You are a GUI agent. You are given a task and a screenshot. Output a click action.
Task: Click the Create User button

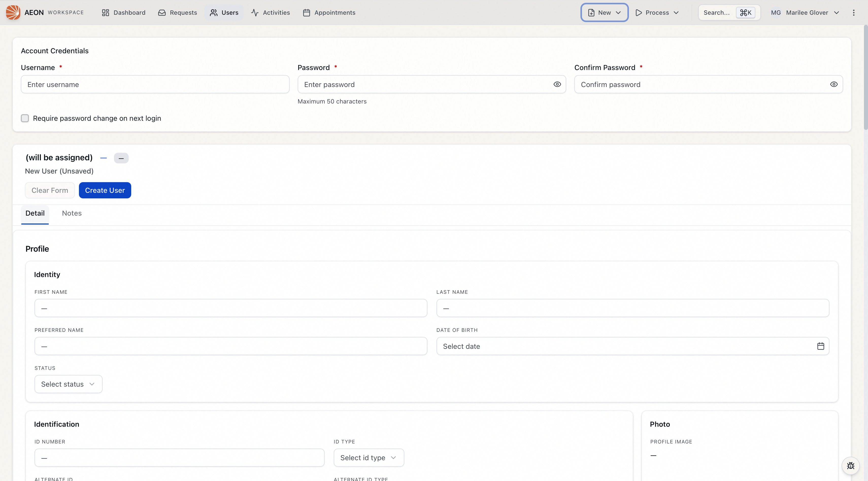105,190
